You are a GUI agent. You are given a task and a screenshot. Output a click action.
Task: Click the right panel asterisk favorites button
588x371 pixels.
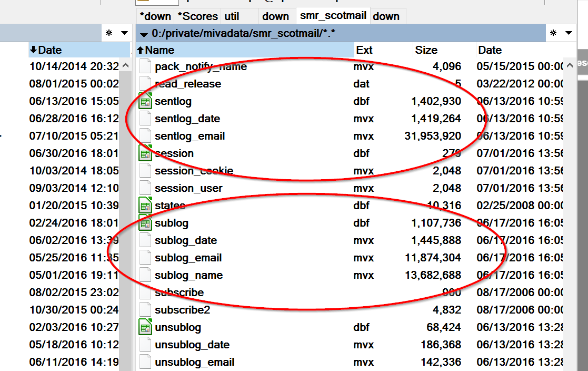pos(553,33)
